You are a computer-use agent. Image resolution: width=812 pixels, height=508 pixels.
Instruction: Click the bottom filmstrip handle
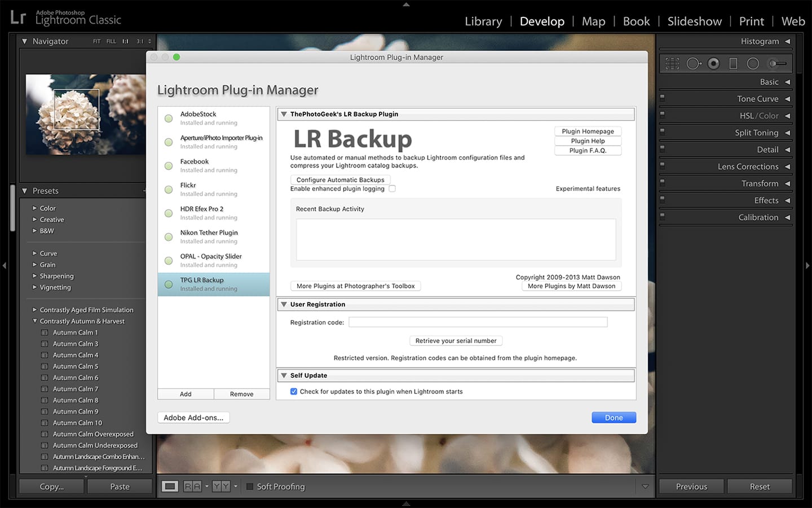tap(406, 503)
